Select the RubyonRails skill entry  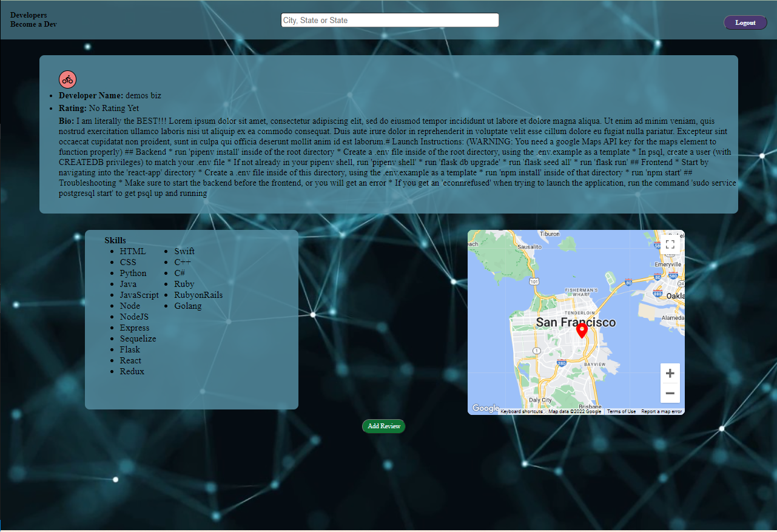point(198,295)
